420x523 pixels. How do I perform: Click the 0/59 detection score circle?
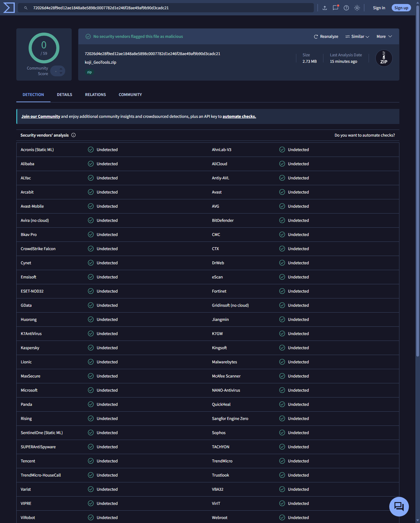44,48
